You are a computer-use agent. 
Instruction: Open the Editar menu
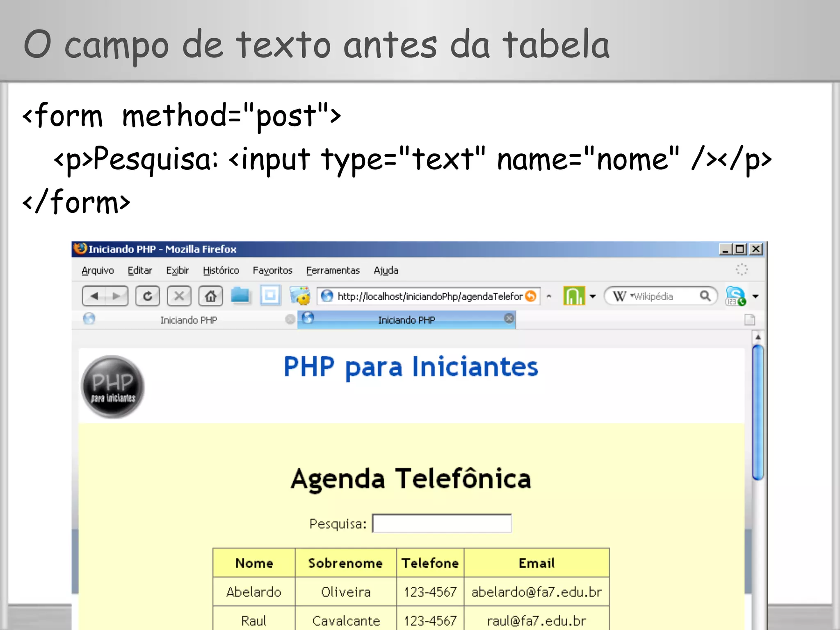click(x=140, y=270)
